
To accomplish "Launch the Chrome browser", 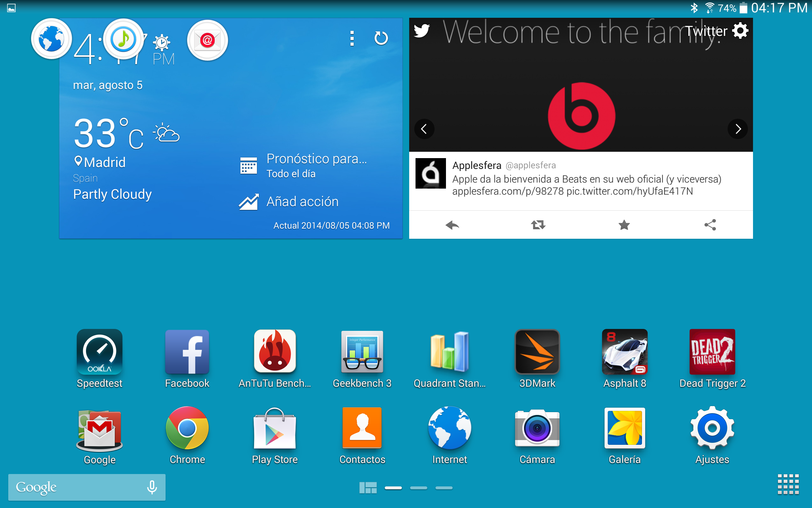I will (187, 428).
